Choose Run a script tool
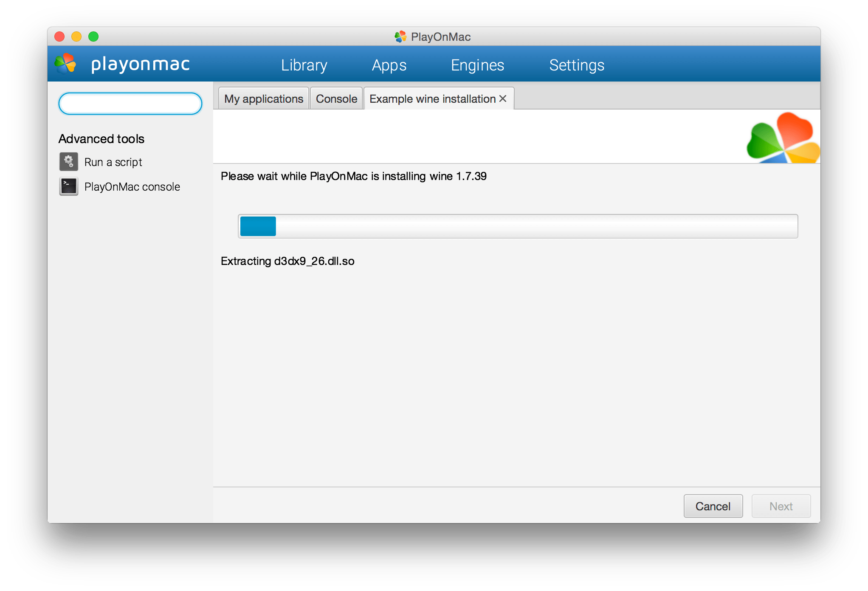Viewport: 868px width, 591px height. (x=113, y=162)
